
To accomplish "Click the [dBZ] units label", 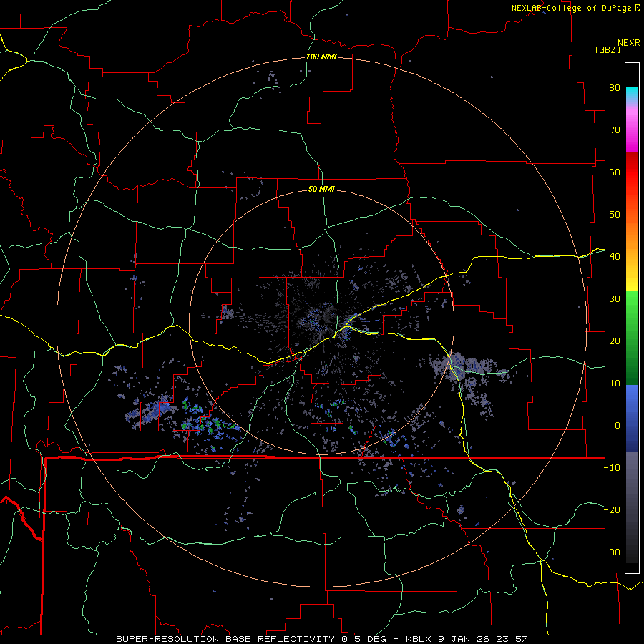I will point(608,49).
